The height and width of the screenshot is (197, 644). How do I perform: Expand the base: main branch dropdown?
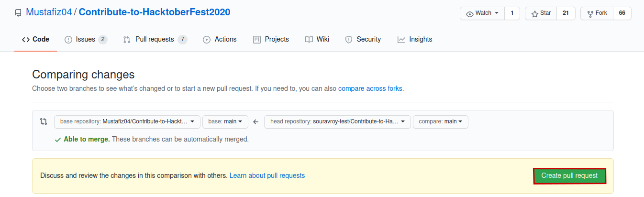pos(225,122)
